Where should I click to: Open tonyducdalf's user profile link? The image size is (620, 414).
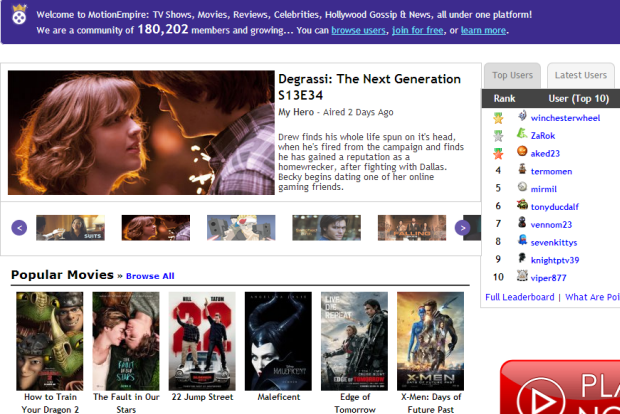click(x=555, y=207)
